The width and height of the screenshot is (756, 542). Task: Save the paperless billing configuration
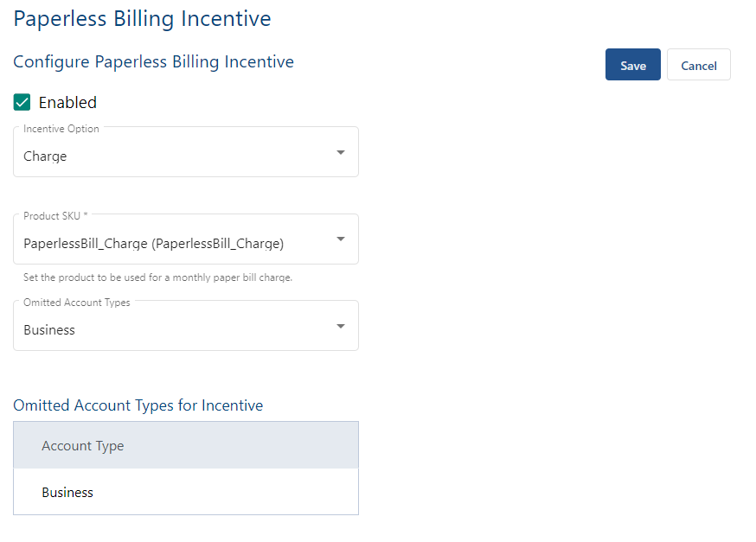tap(632, 64)
